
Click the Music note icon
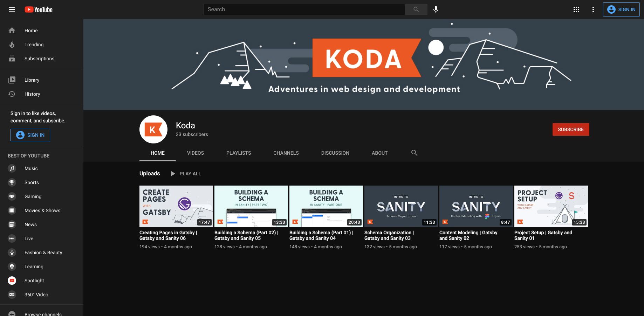coord(12,168)
